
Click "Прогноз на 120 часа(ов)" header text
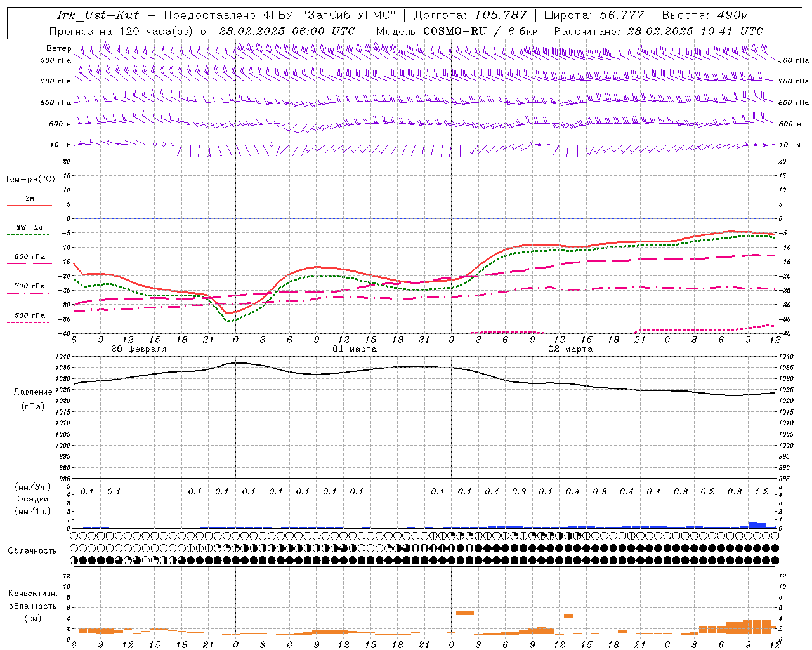coord(122,31)
